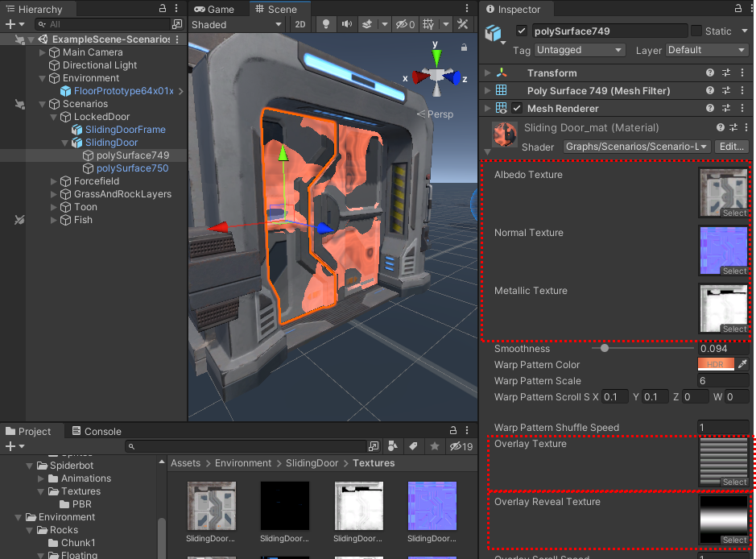Switch to the Game tab
The image size is (756, 559).
click(x=214, y=9)
